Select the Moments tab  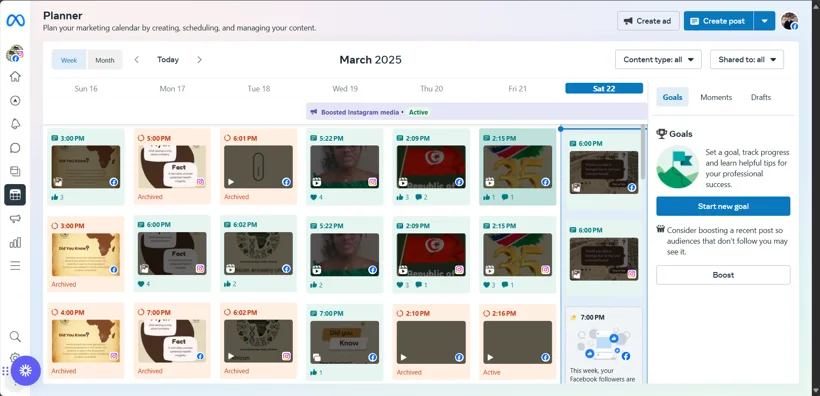pos(716,97)
